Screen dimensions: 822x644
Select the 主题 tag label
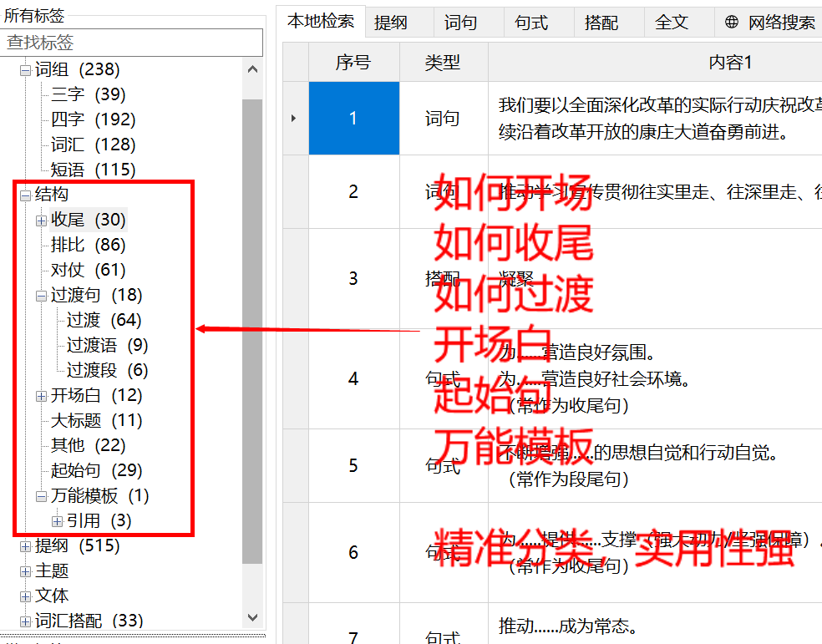pos(52,571)
